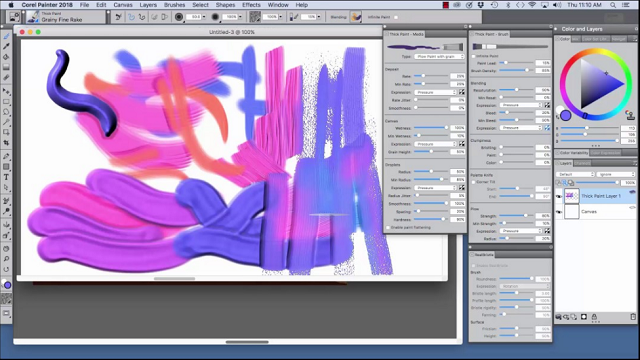The image size is (640, 360).
Task: Open the Shapes menu
Action: pos(225,5)
